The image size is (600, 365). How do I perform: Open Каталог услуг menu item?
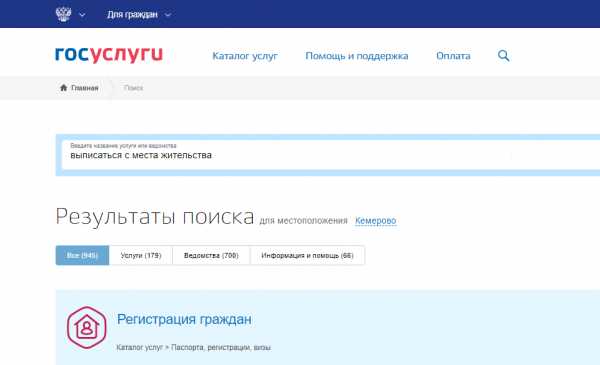point(245,56)
